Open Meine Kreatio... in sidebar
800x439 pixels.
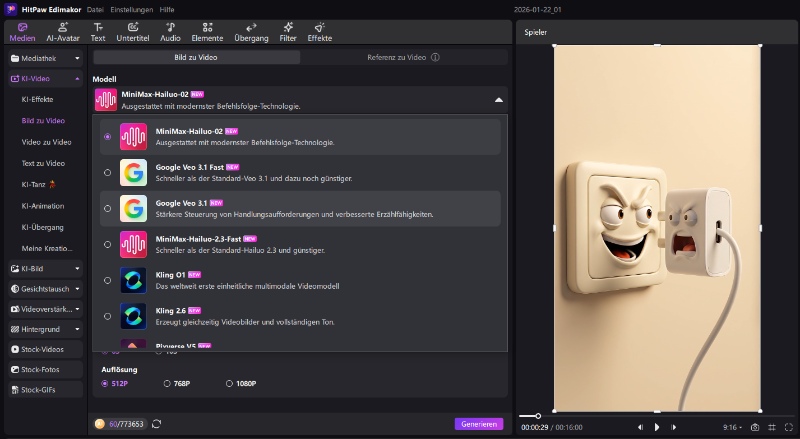(46, 249)
